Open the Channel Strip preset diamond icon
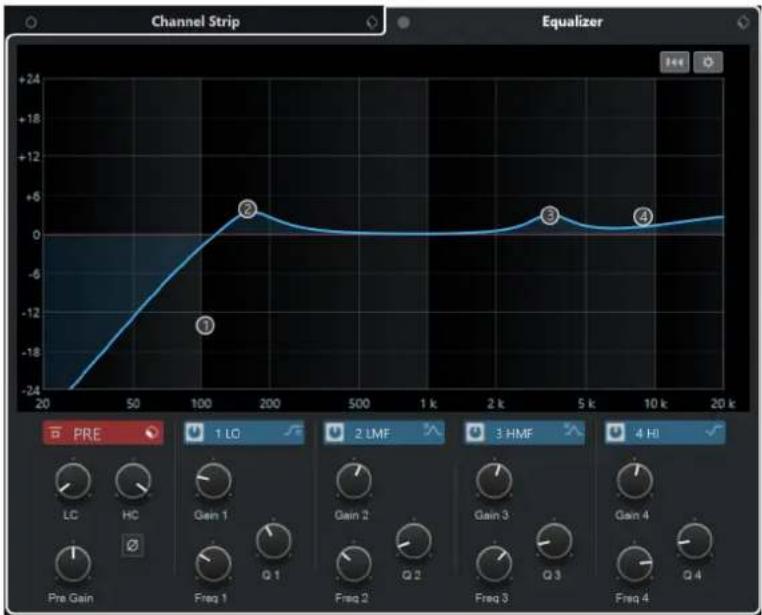Image resolution: width=762 pixels, height=615 pixels. (x=371, y=22)
